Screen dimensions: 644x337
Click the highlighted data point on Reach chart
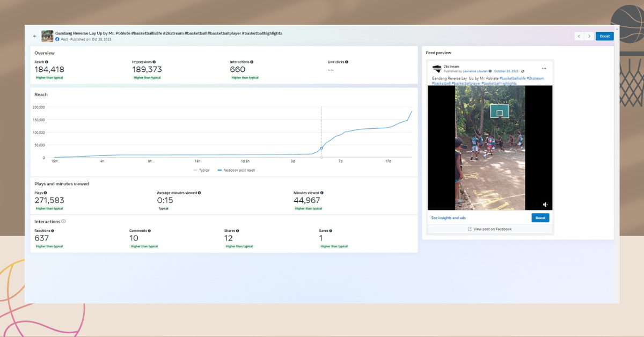(321, 148)
